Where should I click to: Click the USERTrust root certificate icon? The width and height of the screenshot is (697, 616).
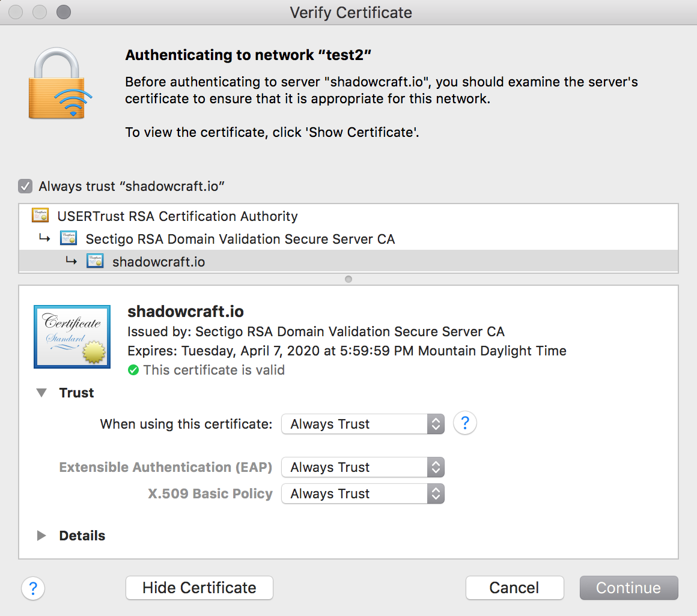point(40,216)
